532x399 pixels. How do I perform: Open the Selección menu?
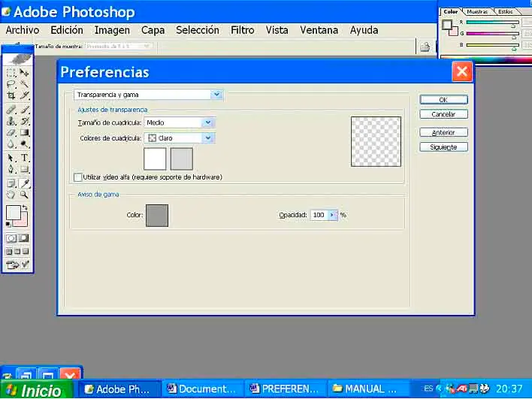198,30
